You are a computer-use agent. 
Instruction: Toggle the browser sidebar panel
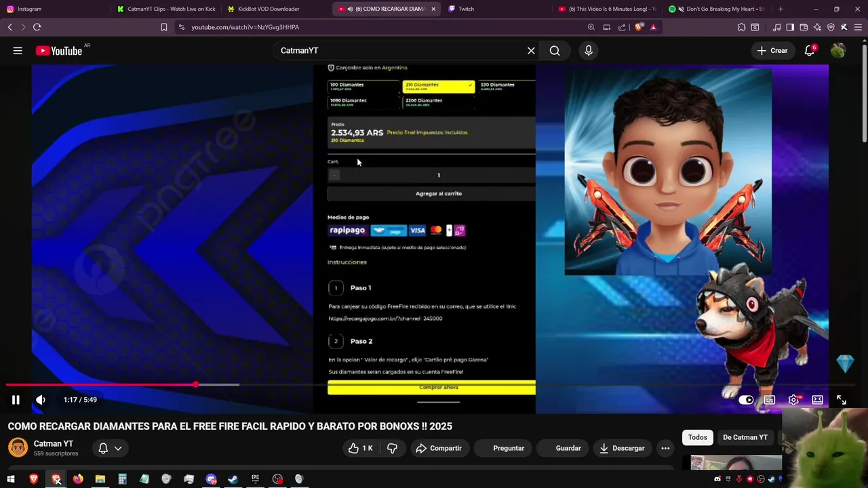[790, 27]
